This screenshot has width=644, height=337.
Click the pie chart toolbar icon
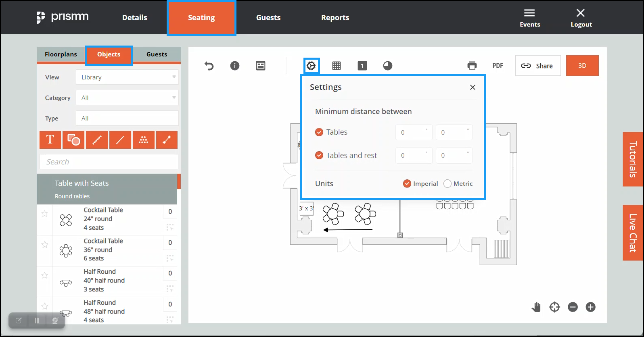388,66
